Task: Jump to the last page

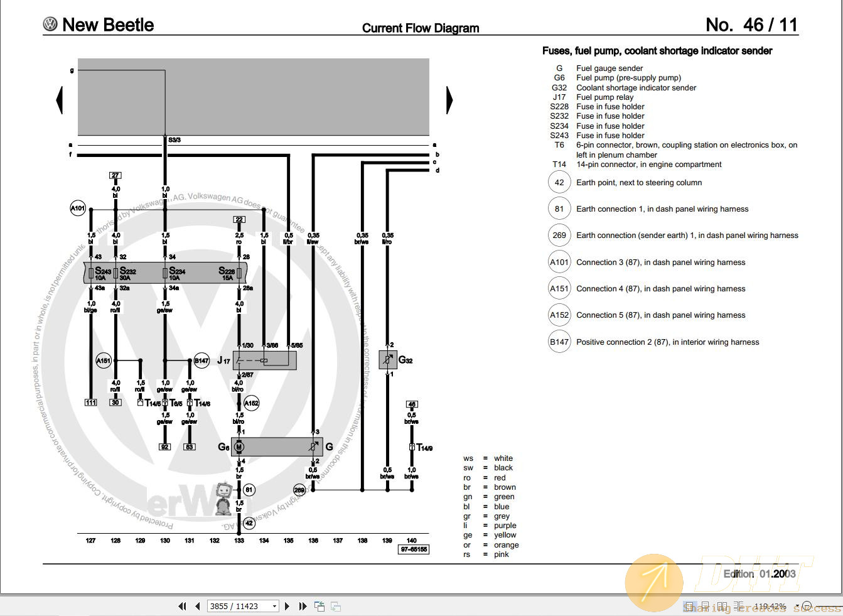Action: point(303,606)
